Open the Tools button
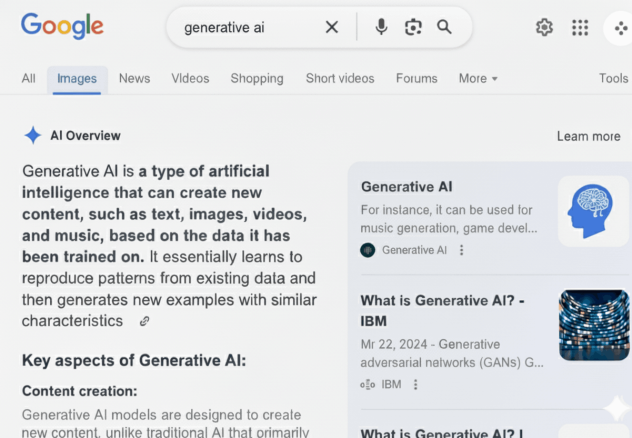 pyautogui.click(x=613, y=78)
